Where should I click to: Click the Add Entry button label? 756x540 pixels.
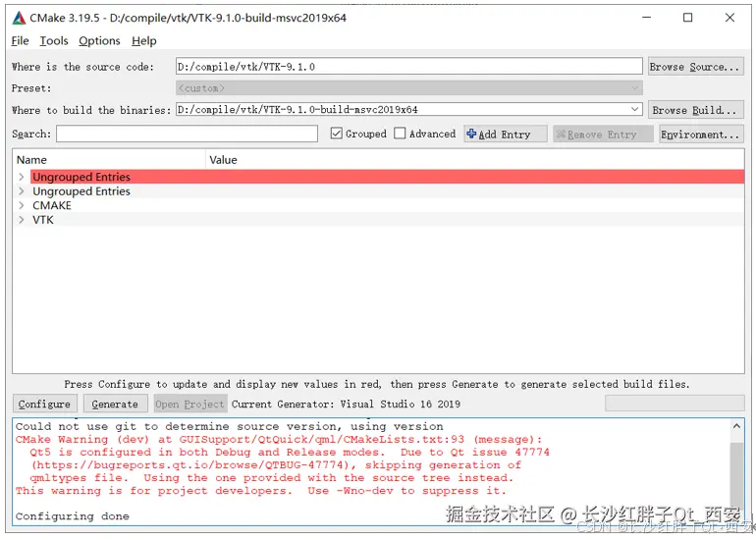(505, 135)
